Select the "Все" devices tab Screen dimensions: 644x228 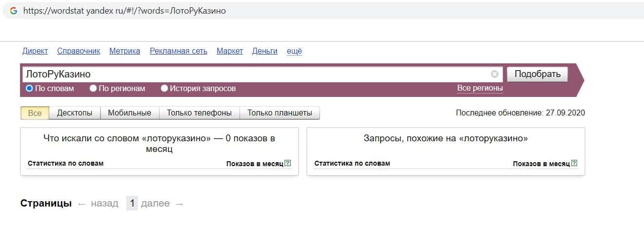(35, 113)
